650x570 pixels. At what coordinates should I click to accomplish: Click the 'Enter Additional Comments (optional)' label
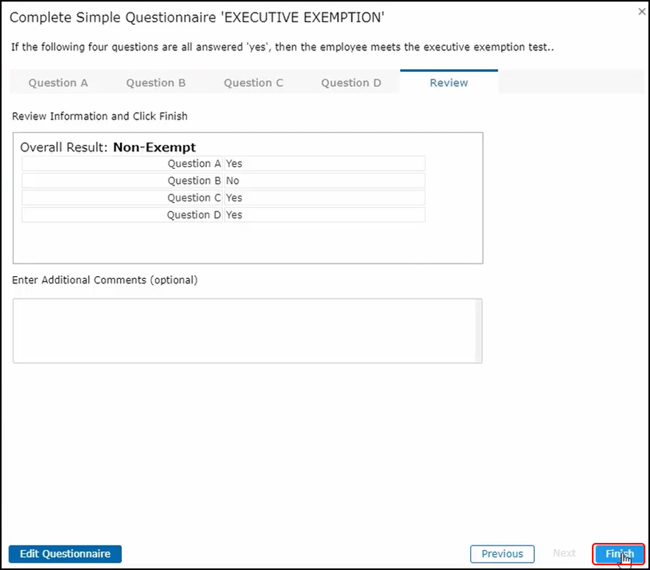[x=105, y=280]
